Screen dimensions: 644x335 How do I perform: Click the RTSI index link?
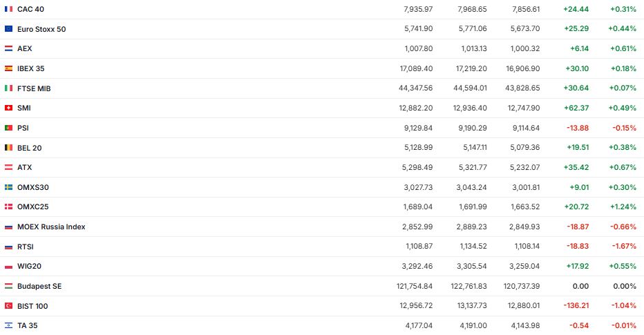[x=26, y=247]
